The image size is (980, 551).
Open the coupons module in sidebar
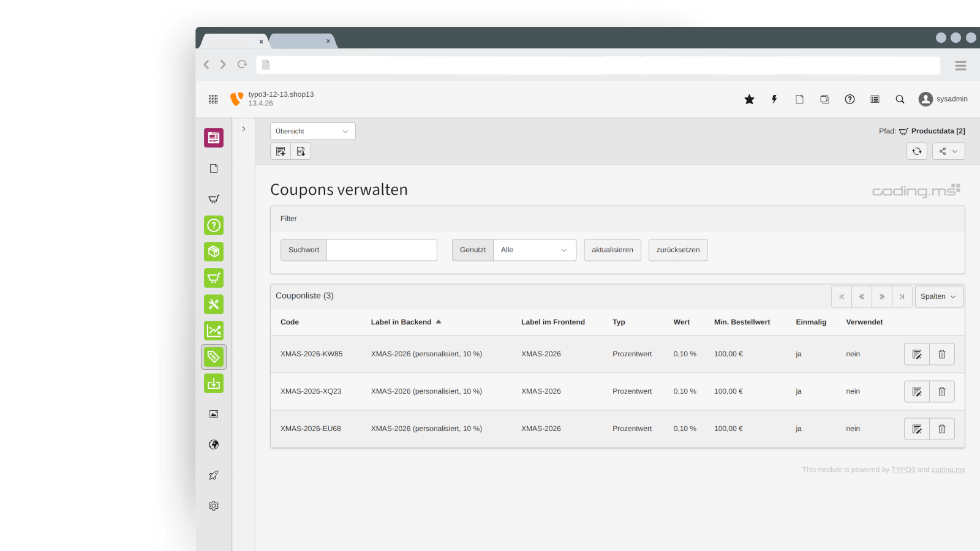[x=214, y=357]
